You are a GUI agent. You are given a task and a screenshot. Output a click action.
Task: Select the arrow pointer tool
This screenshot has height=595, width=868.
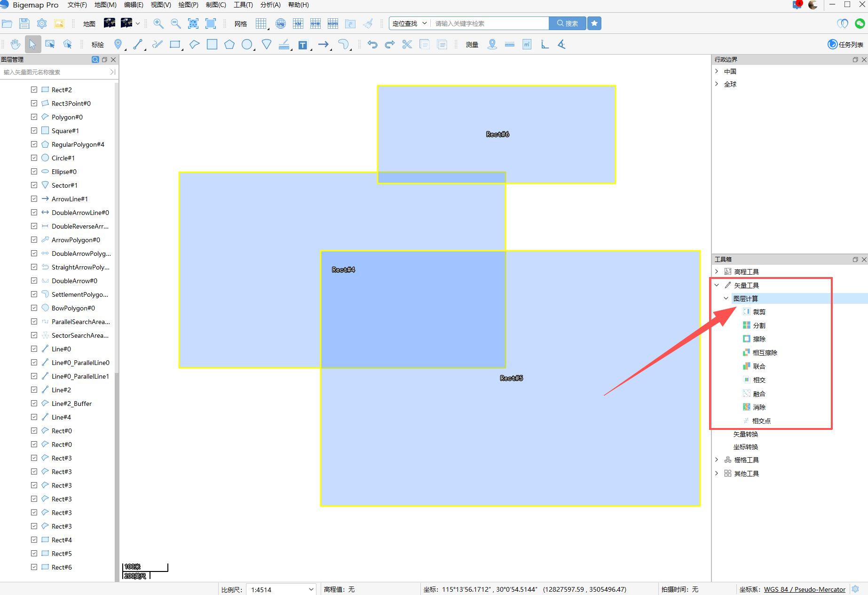click(x=32, y=44)
